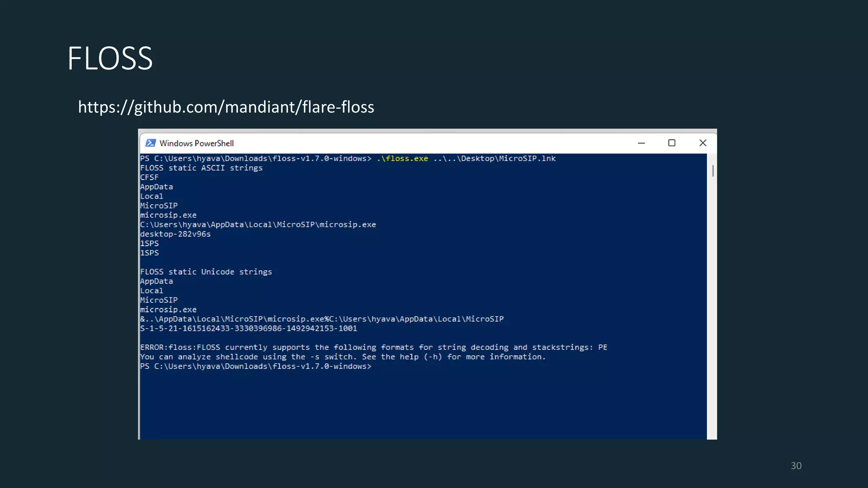Click the Windows PowerShell title text
Image resolution: width=868 pixels, height=488 pixels.
[196, 144]
